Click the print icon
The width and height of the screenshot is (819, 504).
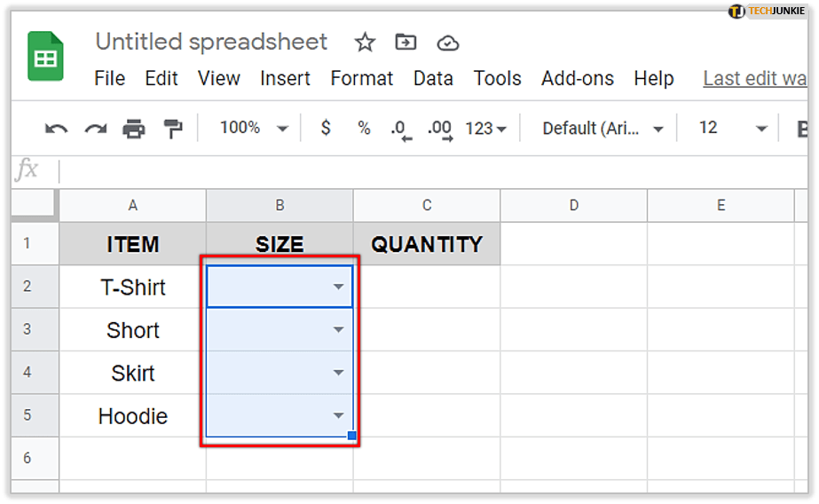(134, 129)
